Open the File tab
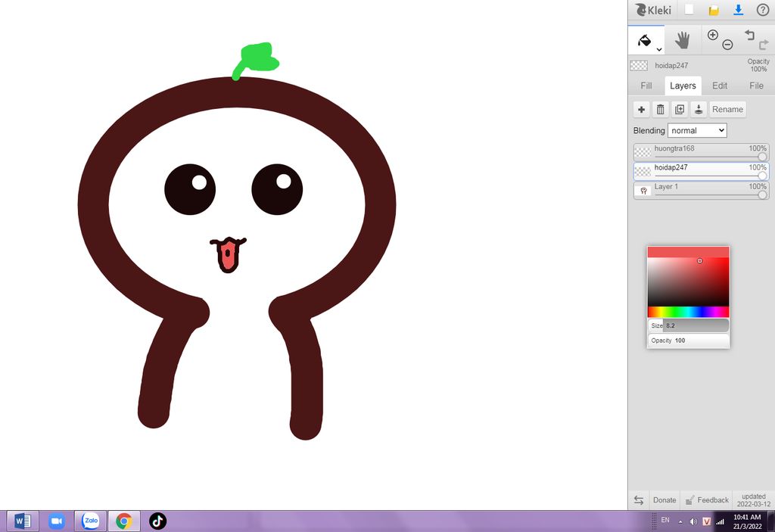This screenshot has width=775, height=532. coord(756,86)
